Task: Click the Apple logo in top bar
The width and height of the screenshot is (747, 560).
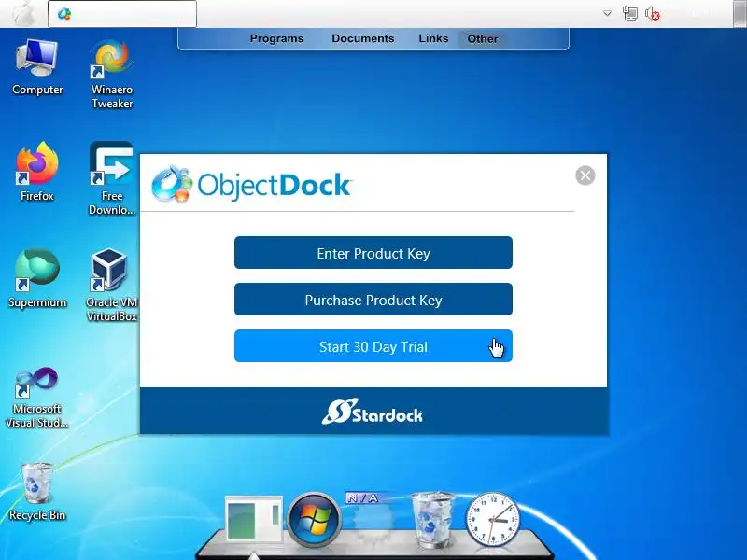Action: click(23, 13)
